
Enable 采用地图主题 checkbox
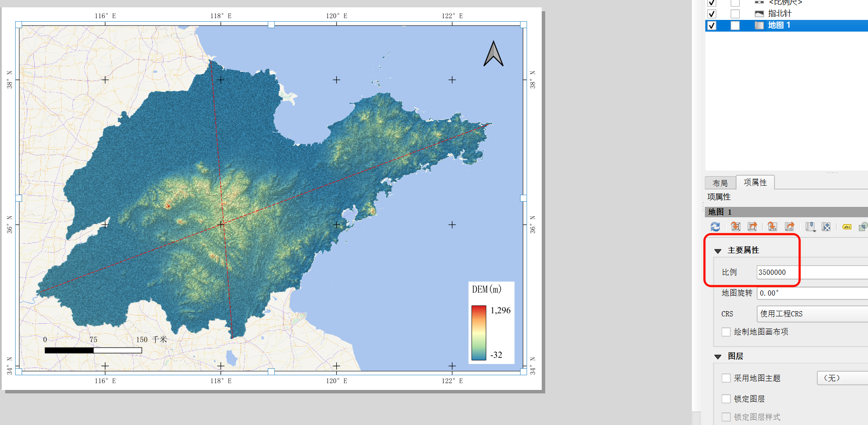click(726, 378)
